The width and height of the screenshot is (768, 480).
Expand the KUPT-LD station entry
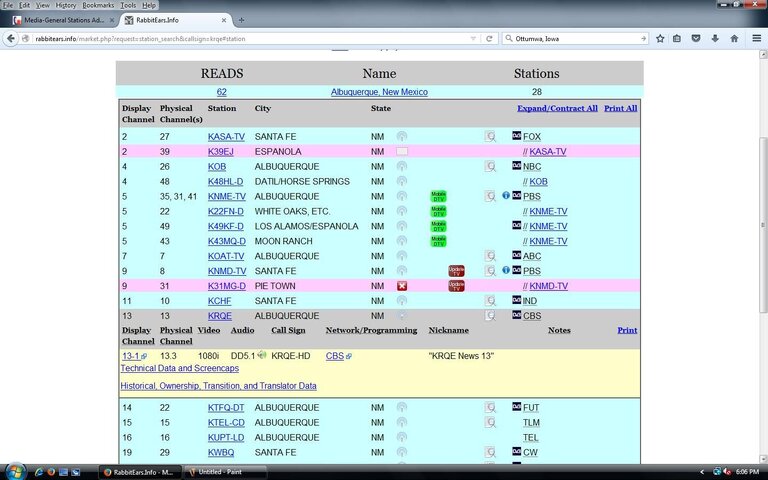pos(226,437)
